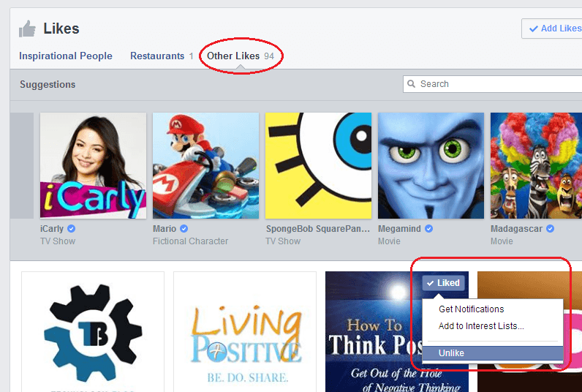Open the Megamind suggestion thumbnail

tap(431, 165)
